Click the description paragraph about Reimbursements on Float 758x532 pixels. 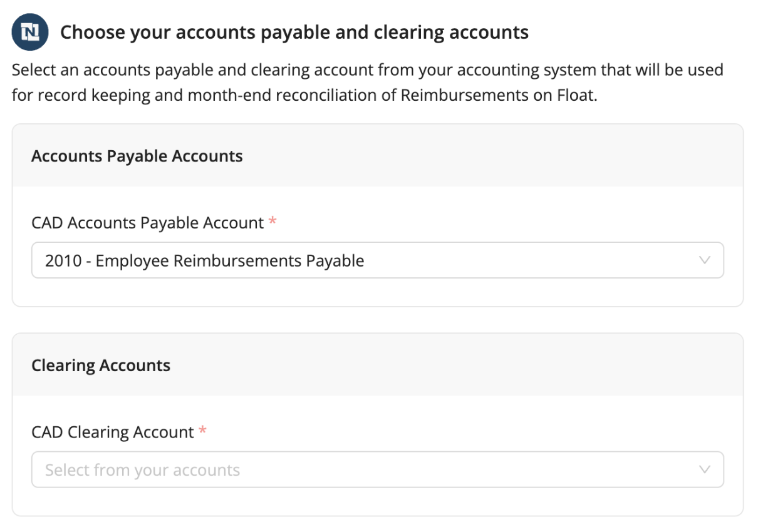click(x=368, y=83)
